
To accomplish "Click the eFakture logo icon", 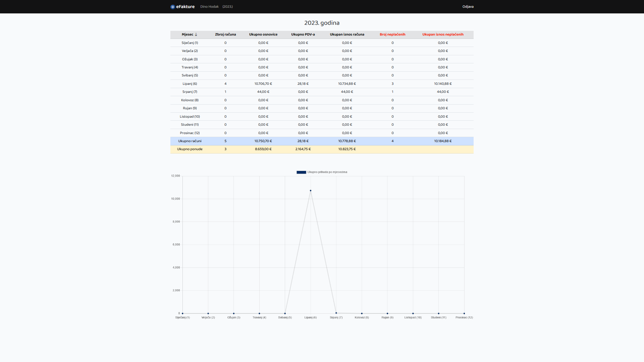I will coord(172,7).
